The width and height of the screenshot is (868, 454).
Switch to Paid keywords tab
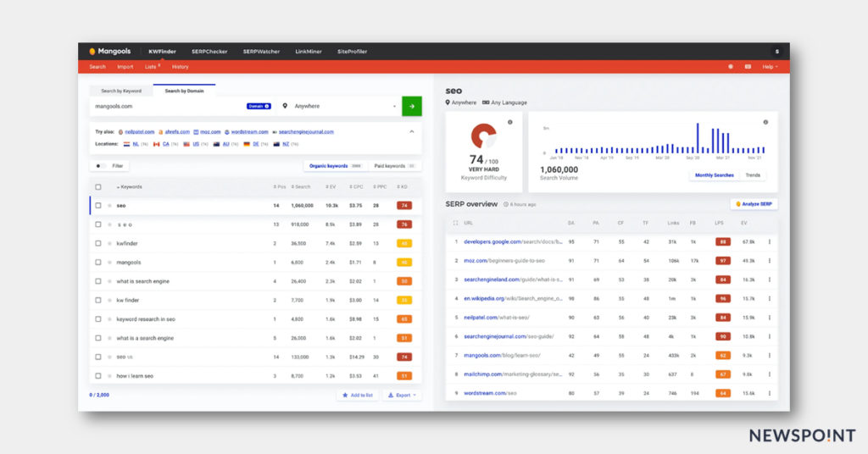[395, 166]
